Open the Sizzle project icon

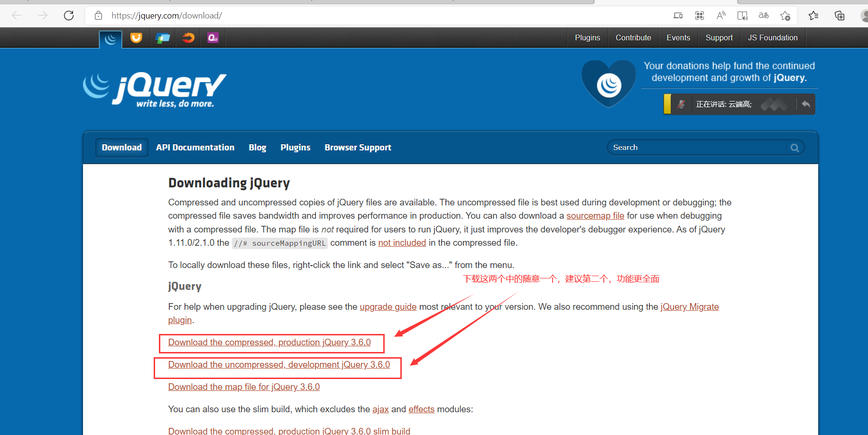tap(188, 37)
